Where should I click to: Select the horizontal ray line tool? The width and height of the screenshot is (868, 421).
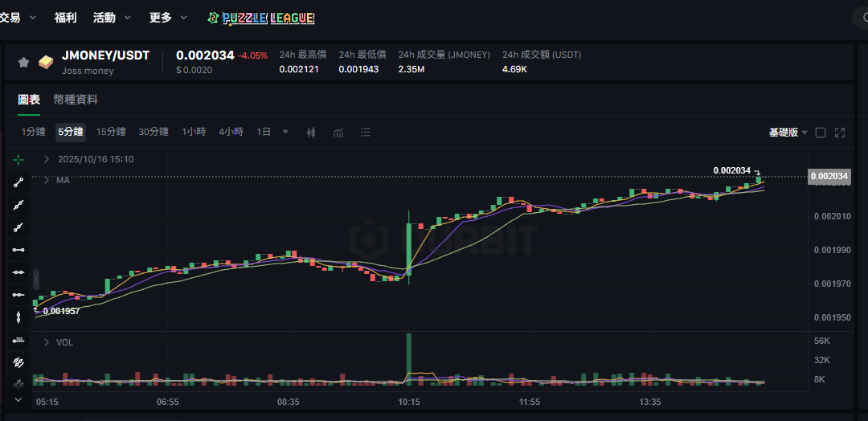point(18,294)
